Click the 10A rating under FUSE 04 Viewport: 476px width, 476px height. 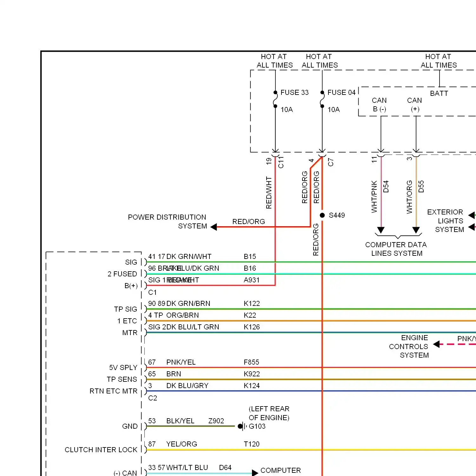(334, 109)
